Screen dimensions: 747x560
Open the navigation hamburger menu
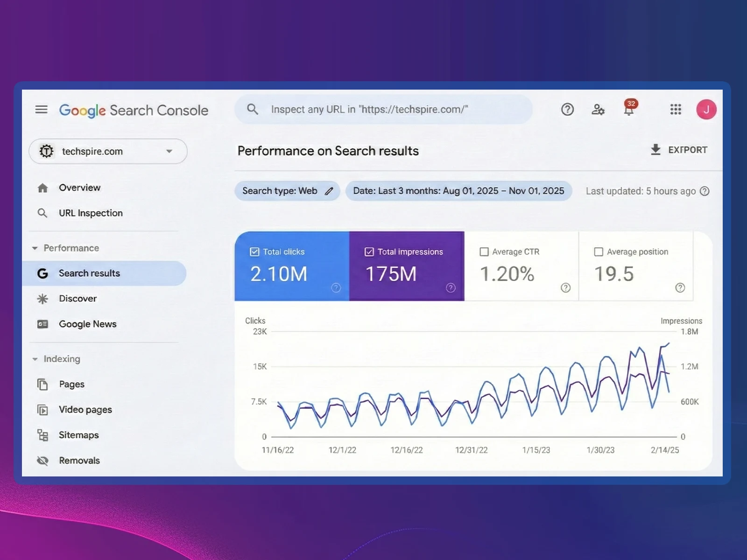42,109
